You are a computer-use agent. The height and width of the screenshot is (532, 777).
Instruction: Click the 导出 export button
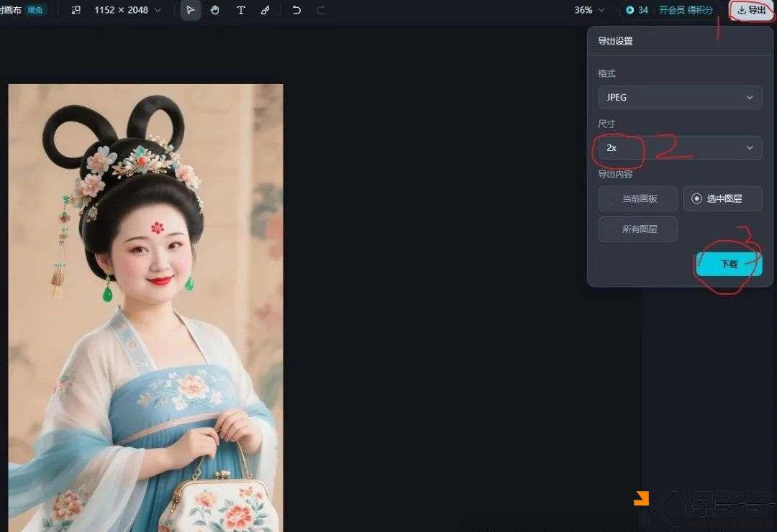[751, 10]
